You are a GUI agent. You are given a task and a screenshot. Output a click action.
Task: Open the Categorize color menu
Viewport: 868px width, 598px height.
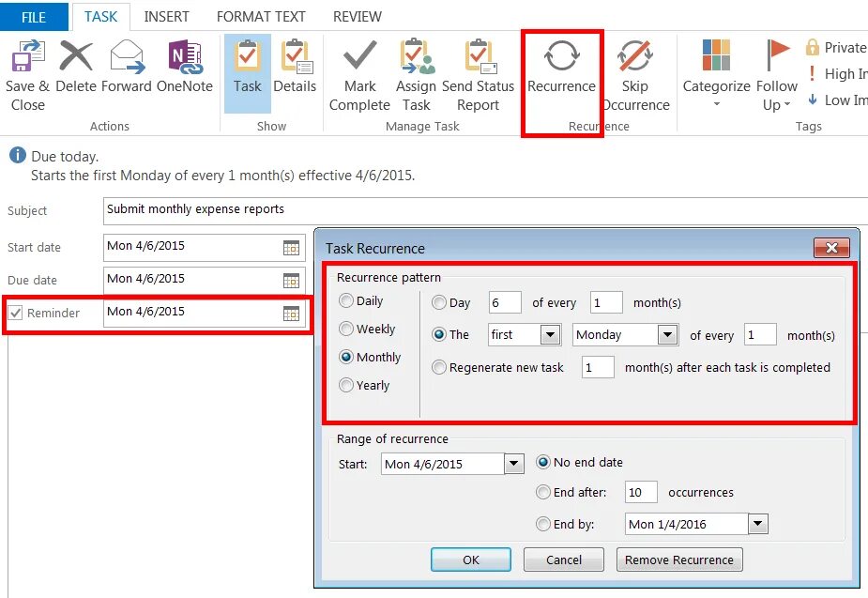click(x=716, y=74)
